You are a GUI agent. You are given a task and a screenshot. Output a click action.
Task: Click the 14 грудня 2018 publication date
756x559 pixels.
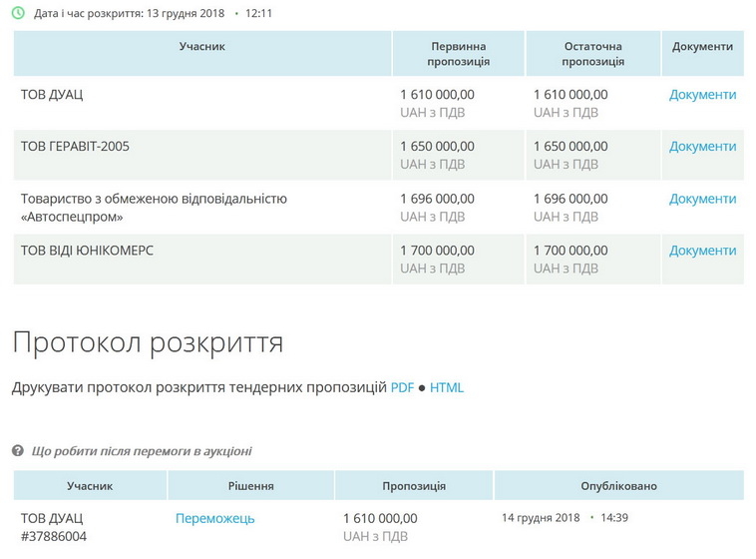(x=540, y=518)
